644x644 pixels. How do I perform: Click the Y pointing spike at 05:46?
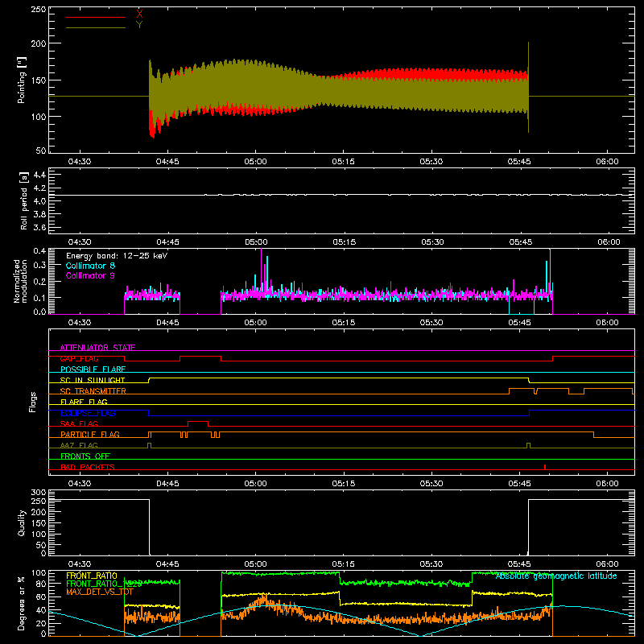tap(528, 87)
